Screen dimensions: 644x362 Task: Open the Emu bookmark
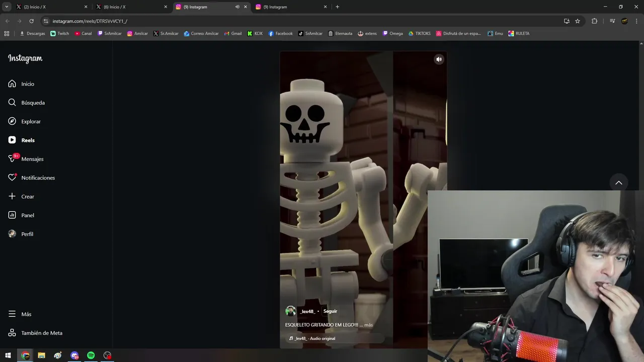[496, 34]
